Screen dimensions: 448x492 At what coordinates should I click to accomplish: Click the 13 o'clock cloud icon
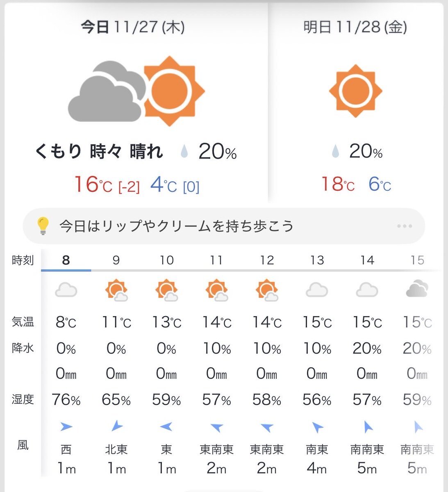point(317,290)
